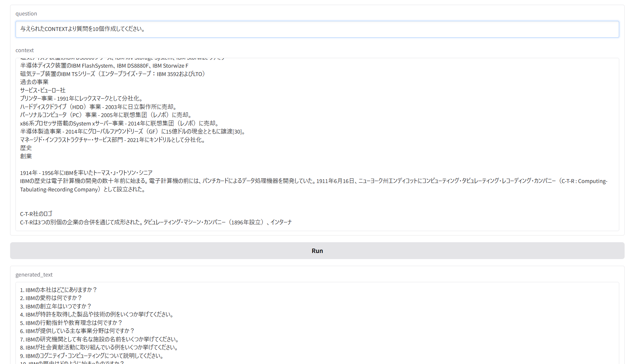Click inside the context text area
Image resolution: width=629 pixels, height=364 pixels.
[x=317, y=144]
